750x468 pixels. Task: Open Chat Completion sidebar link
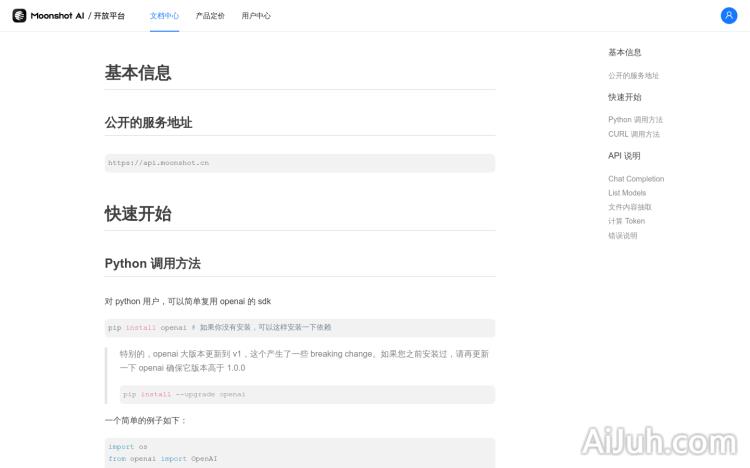pos(636,179)
